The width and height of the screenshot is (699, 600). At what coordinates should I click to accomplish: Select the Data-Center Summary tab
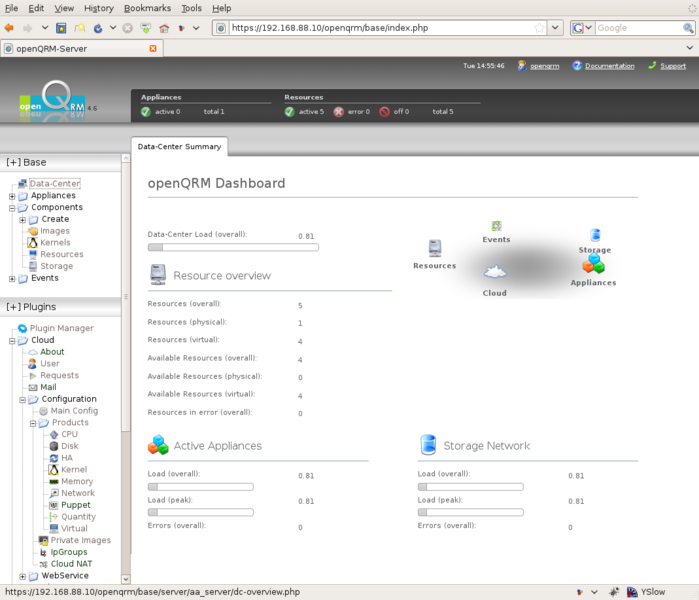point(179,147)
